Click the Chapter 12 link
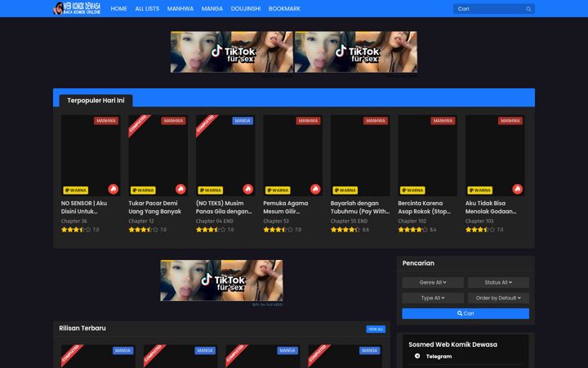 [x=141, y=221]
